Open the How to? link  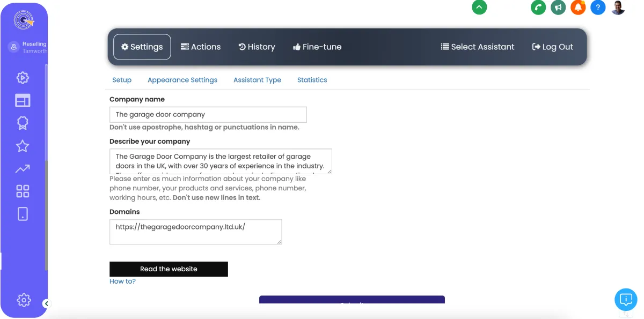point(122,281)
